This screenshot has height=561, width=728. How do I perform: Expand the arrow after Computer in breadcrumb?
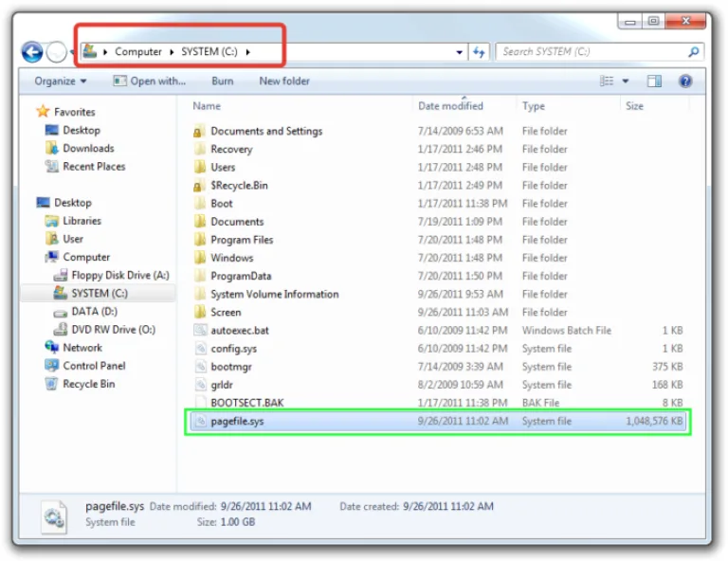[x=172, y=52]
